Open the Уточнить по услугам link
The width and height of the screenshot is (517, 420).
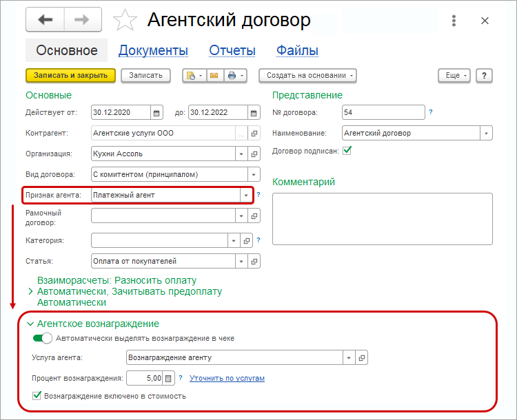coord(227,378)
